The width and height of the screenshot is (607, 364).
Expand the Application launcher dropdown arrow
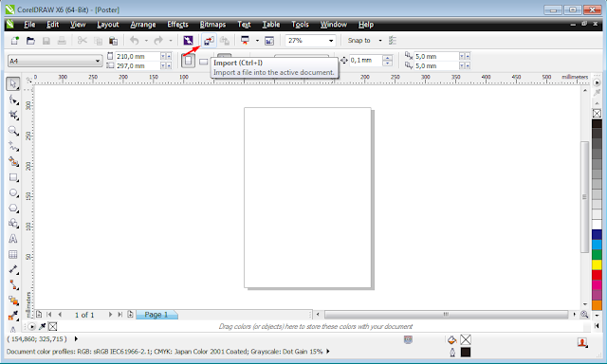257,40
